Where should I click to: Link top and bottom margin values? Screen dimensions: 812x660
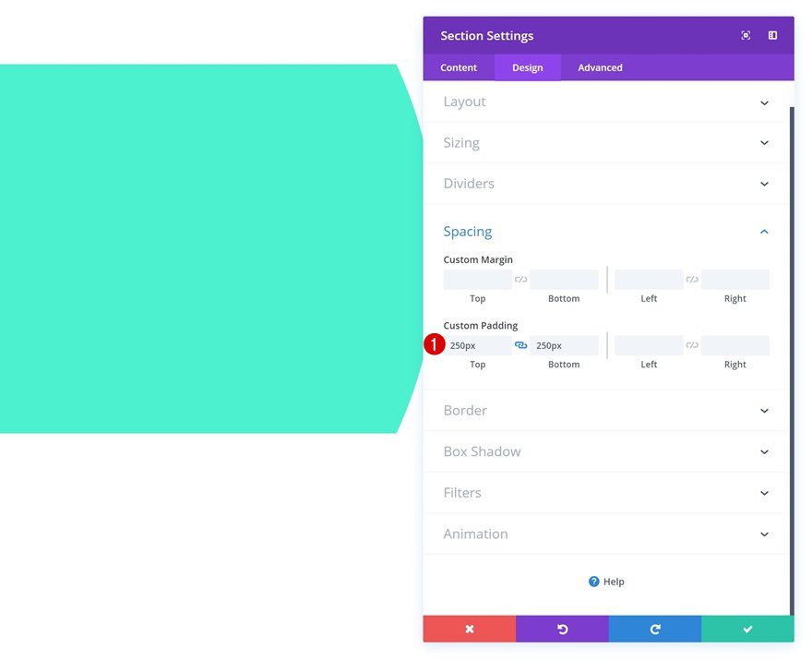520,278
